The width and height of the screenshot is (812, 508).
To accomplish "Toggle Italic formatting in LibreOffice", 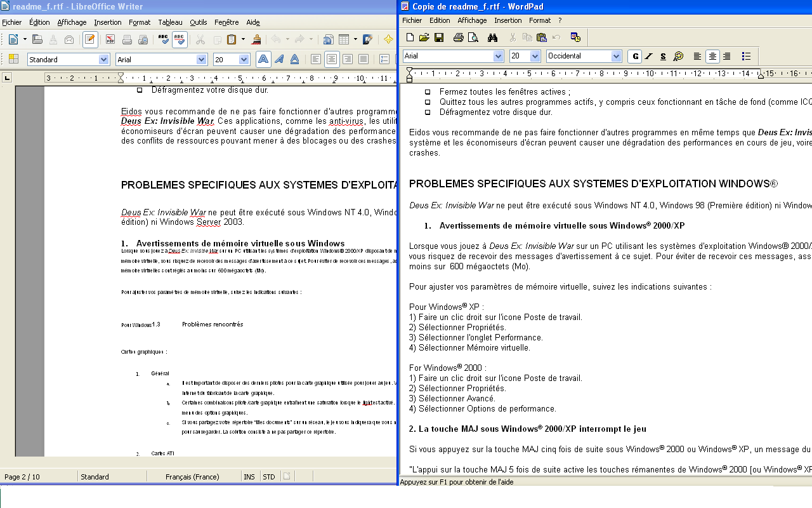I will (279, 59).
